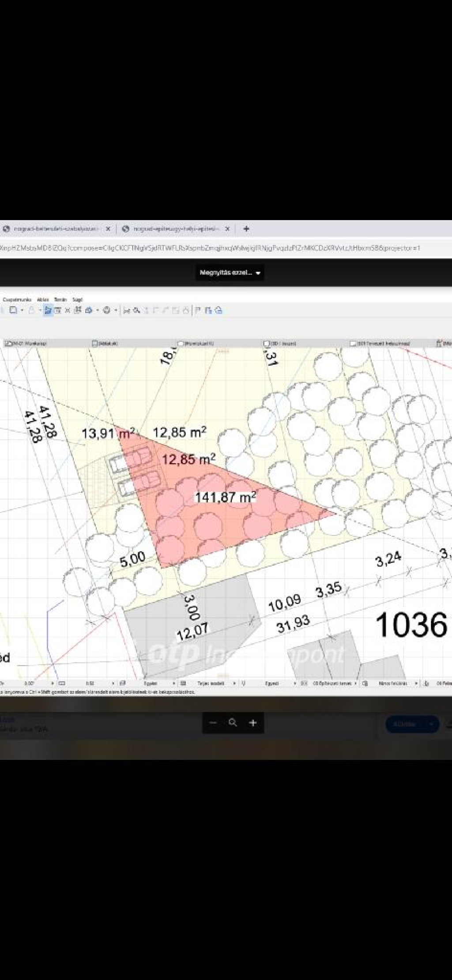This screenshot has height=980, width=452.
Task: Click the zoom out minus button
Action: coord(213,723)
